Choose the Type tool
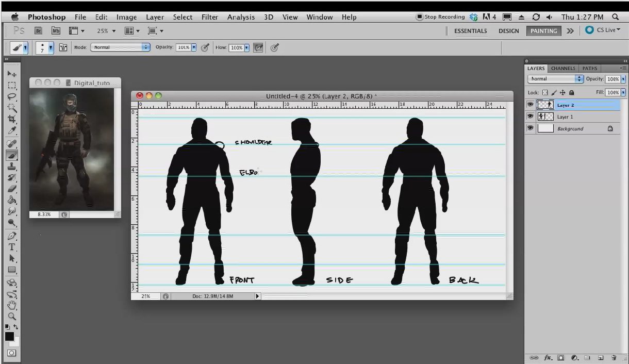The width and height of the screenshot is (629, 364). [12, 247]
